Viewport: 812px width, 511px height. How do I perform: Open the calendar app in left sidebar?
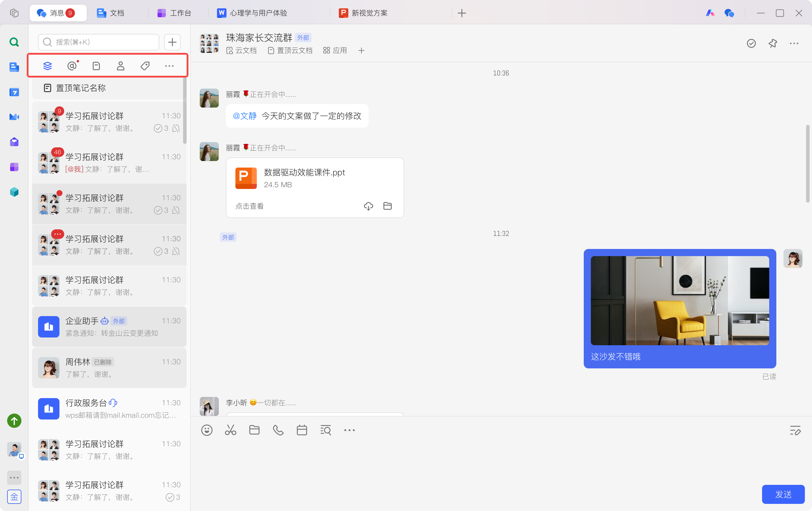[14, 92]
